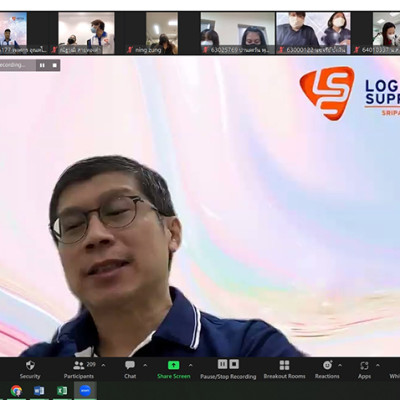Viewport: 400px width, 400px height.
Task: Select the ning zung participant video
Action: pos(162,33)
